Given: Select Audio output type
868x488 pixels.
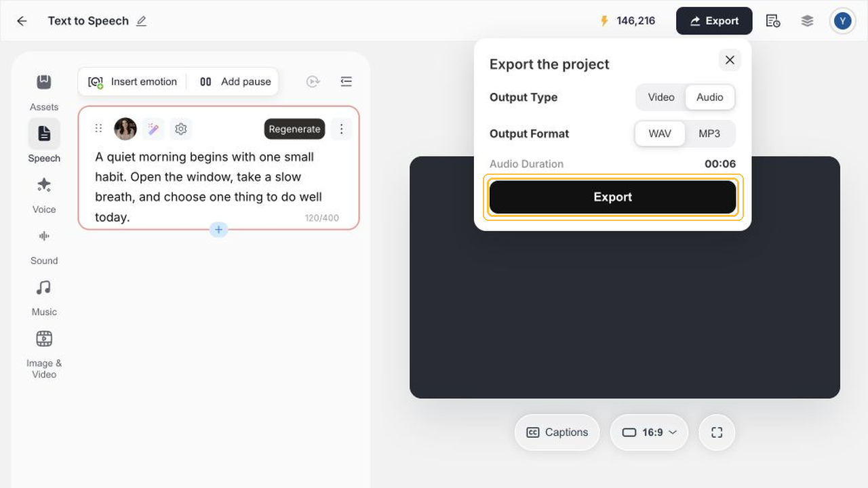Looking at the screenshot, I should 710,98.
